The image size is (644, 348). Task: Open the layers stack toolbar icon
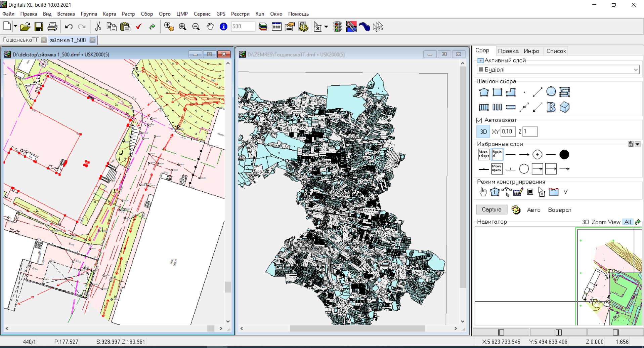tap(263, 27)
